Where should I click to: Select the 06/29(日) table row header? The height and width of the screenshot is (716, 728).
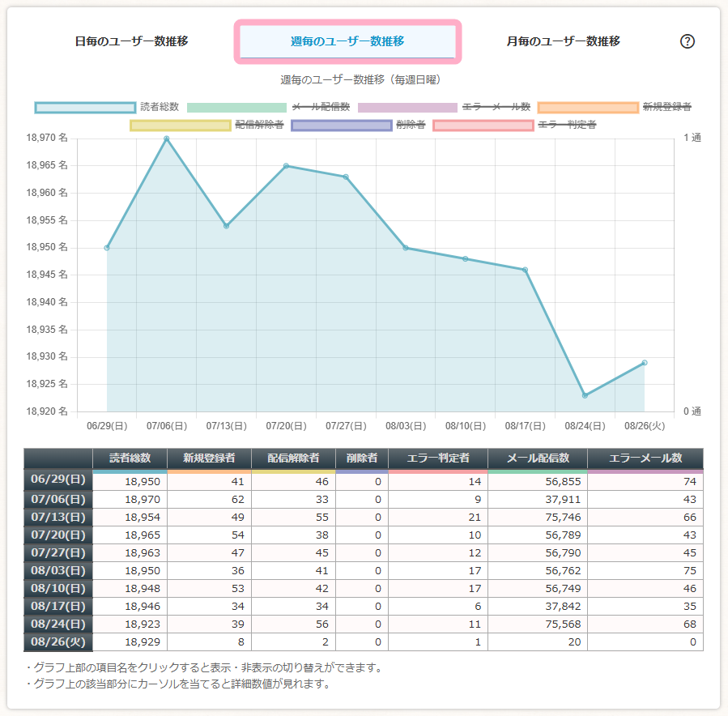[58, 479]
